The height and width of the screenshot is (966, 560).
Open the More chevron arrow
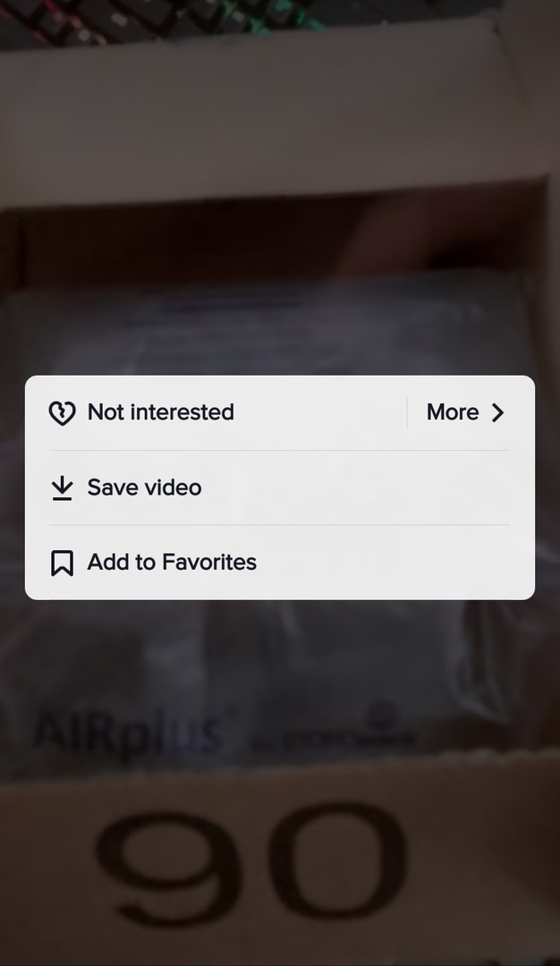click(497, 412)
